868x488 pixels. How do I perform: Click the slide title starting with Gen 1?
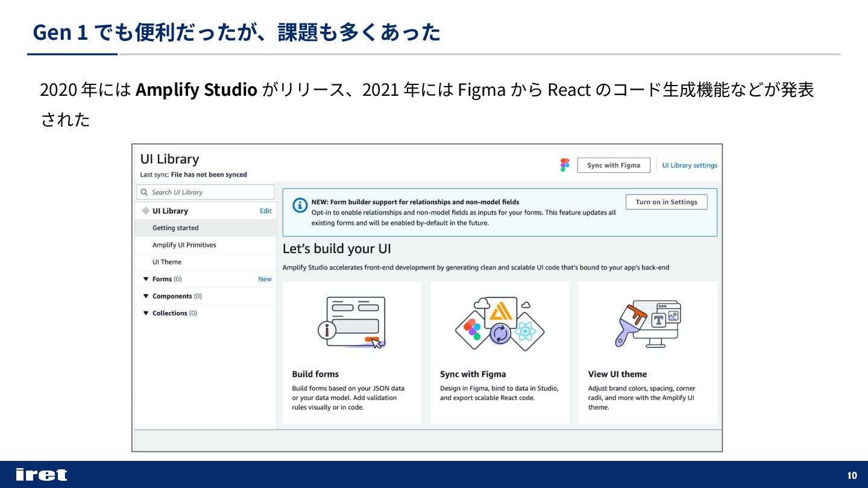(237, 32)
